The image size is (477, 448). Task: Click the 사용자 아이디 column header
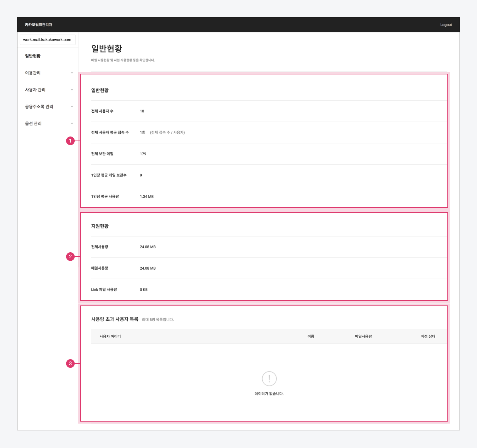click(110, 337)
